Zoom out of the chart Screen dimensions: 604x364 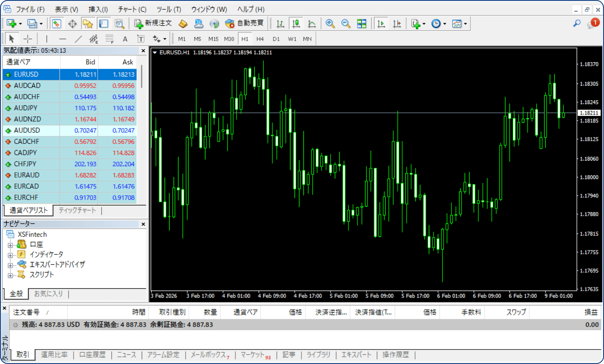pyautogui.click(x=346, y=24)
